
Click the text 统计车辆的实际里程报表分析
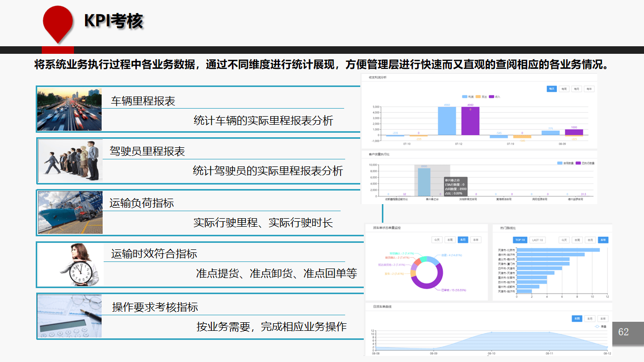pos(264,121)
